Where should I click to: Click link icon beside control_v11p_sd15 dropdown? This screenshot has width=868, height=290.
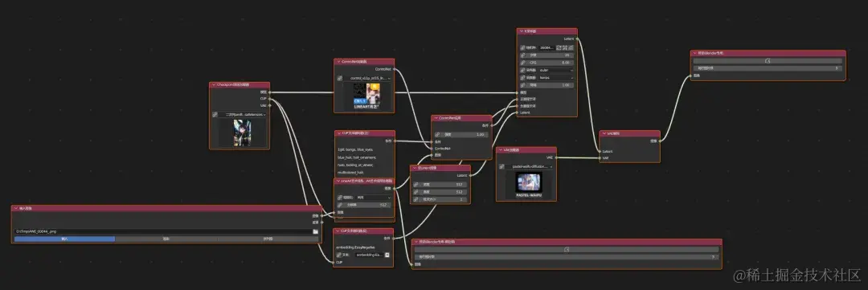tap(339, 79)
